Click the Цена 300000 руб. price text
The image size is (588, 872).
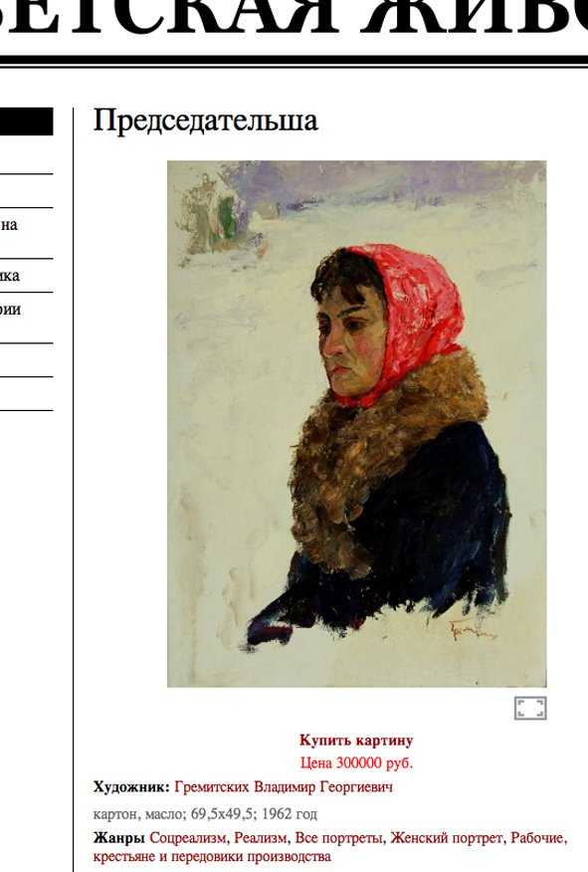[x=357, y=763]
